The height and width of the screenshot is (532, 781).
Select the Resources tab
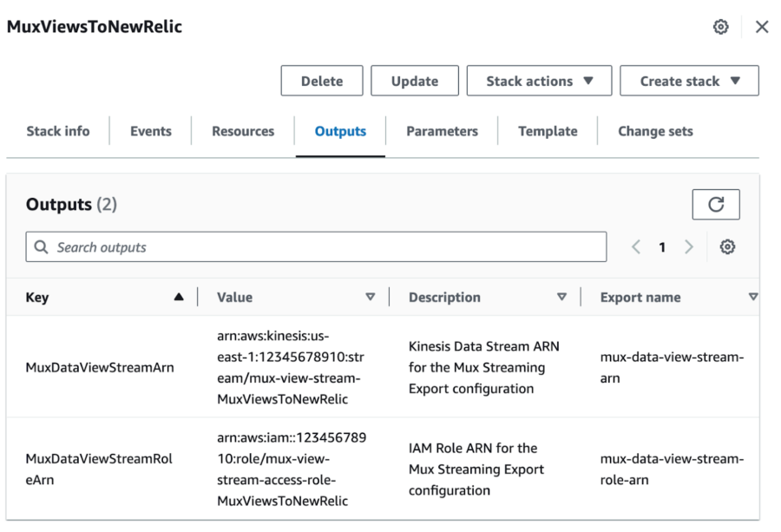coord(243,131)
